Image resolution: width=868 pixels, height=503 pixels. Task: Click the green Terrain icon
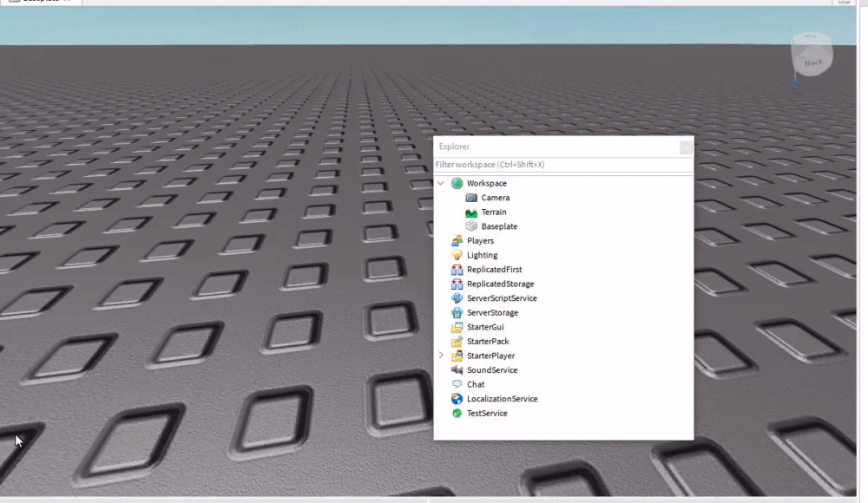pyautogui.click(x=471, y=212)
